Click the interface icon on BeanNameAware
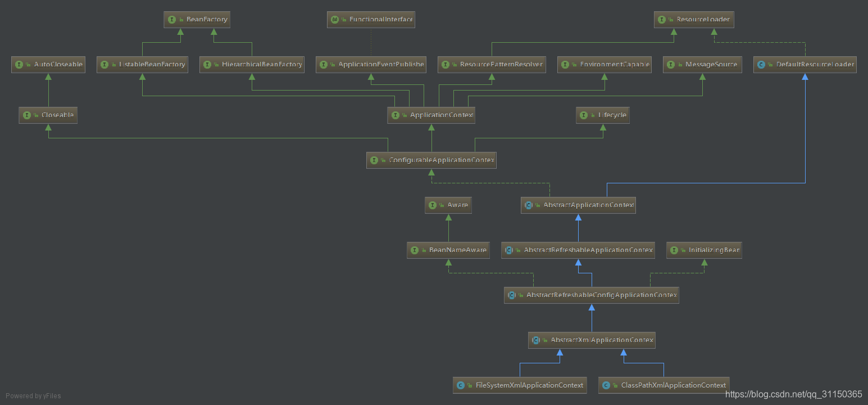This screenshot has height=405, width=868. pos(415,250)
